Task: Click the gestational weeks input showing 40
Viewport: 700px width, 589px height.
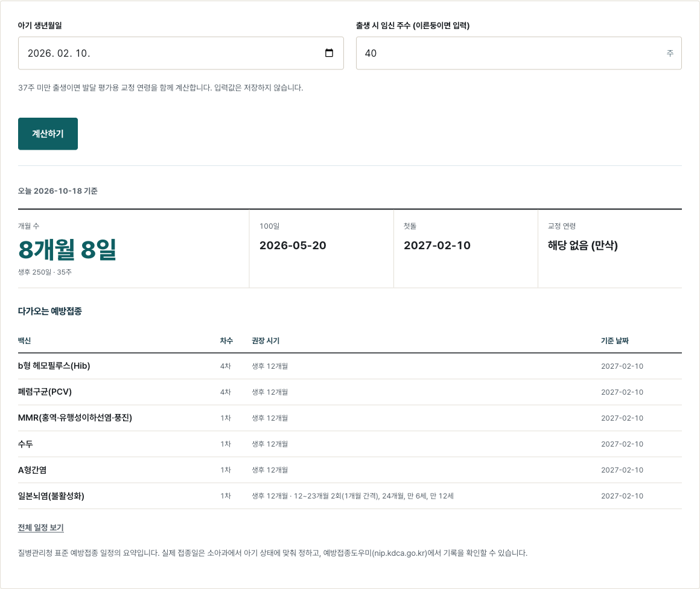Action: (x=519, y=53)
